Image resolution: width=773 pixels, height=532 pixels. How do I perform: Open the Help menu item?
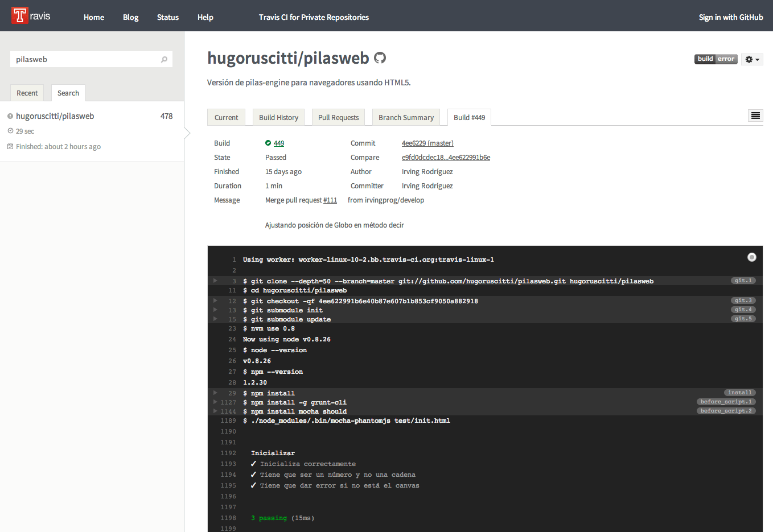click(205, 17)
